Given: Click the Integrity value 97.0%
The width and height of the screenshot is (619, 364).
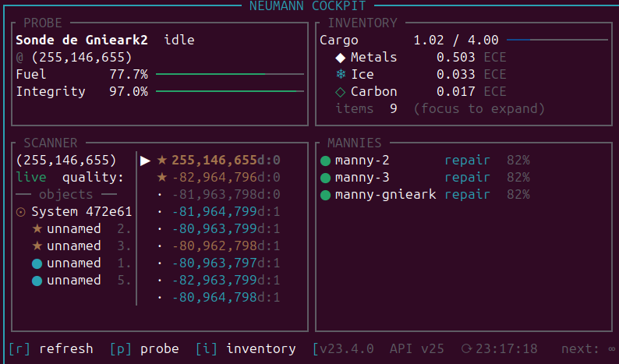Looking at the screenshot, I should 129,92.
